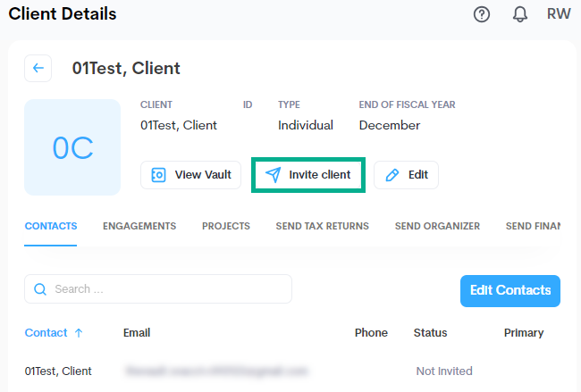Open View Vault for this client
Screen dimensions: 581x392
coord(191,175)
